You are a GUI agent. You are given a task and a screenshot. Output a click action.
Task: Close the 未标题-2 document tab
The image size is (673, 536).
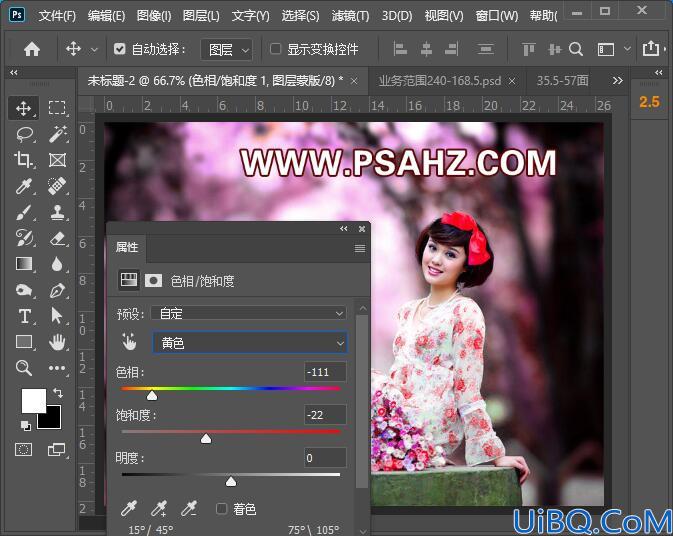point(354,81)
